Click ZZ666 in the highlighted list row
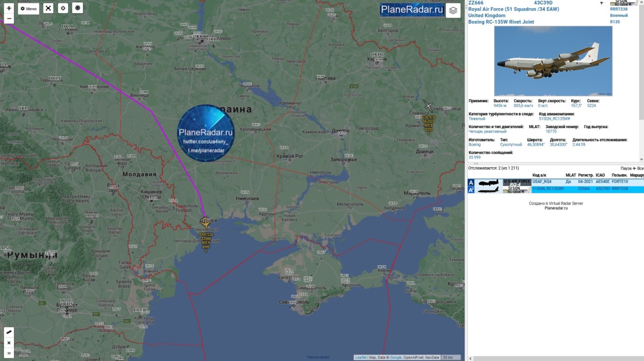This screenshot has width=644, height=361. (584, 189)
